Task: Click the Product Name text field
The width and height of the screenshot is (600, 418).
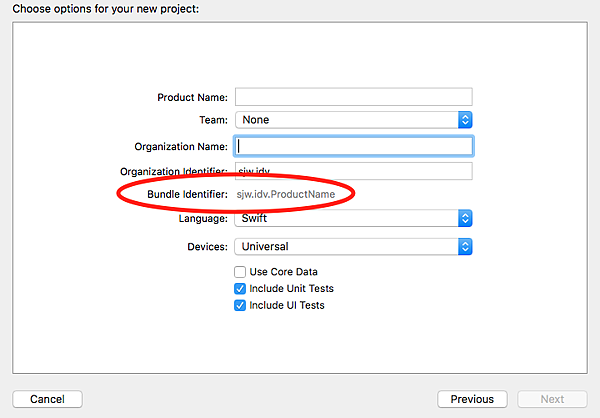Action: pos(352,97)
